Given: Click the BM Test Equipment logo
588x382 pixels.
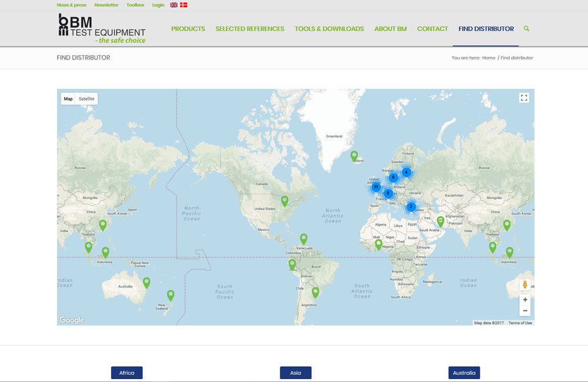Looking at the screenshot, I should 101,28.
